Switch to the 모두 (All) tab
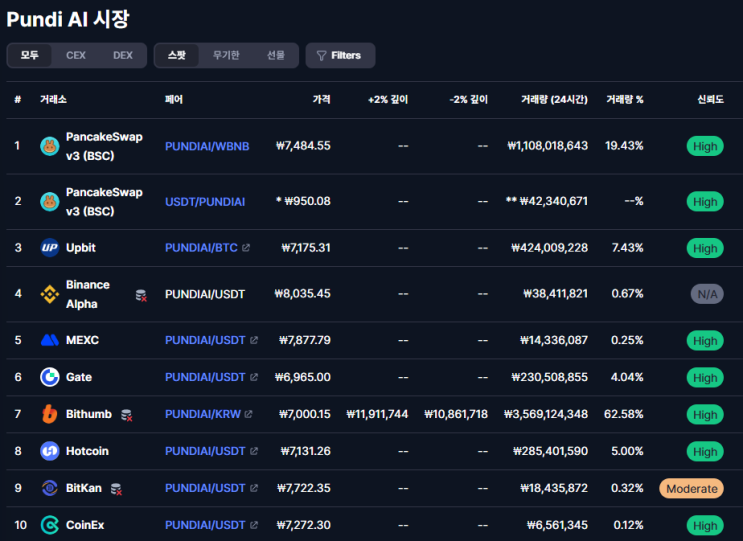This screenshot has height=541, width=743. (30, 56)
